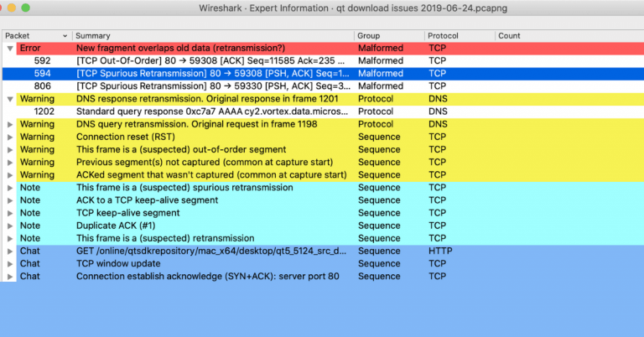Minimize window with the yellow button
The width and height of the screenshot is (644, 337).
[x=26, y=8]
